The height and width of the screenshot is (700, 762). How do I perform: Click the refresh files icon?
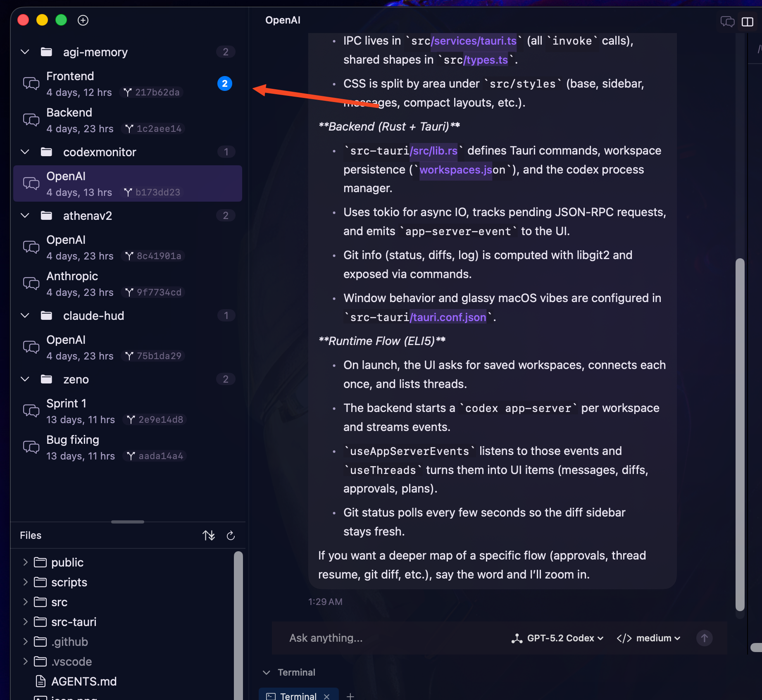tap(231, 536)
